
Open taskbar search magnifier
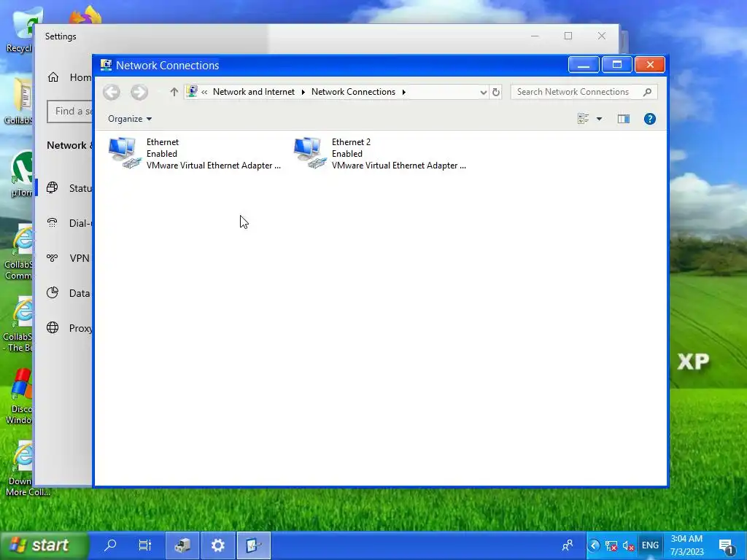point(110,545)
